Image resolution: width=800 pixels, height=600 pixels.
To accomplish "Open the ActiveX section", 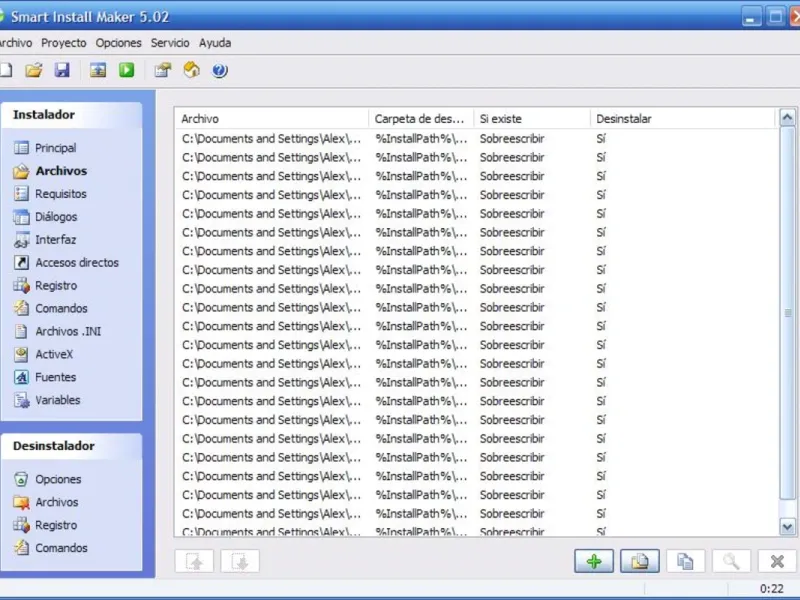I will point(43,354).
